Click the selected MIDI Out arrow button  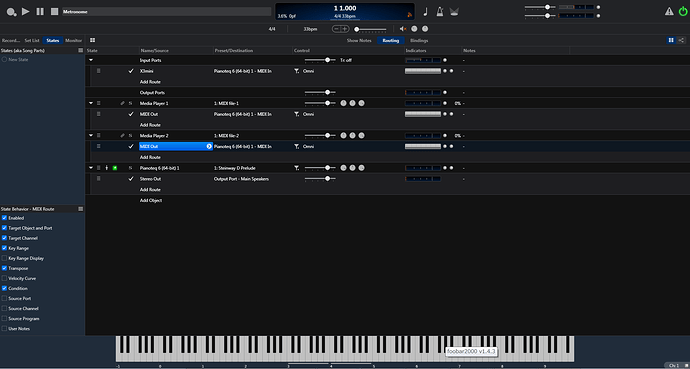[x=209, y=146]
